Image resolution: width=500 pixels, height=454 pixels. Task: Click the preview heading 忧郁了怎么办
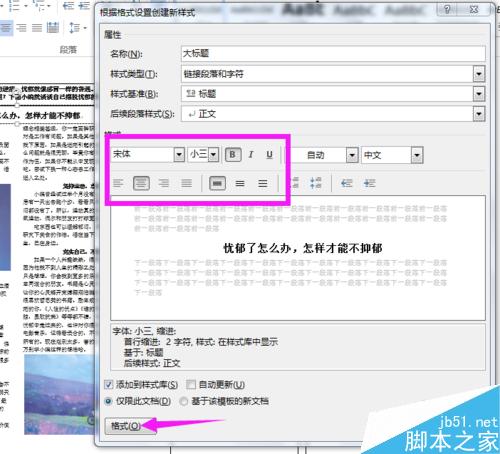[302, 248]
